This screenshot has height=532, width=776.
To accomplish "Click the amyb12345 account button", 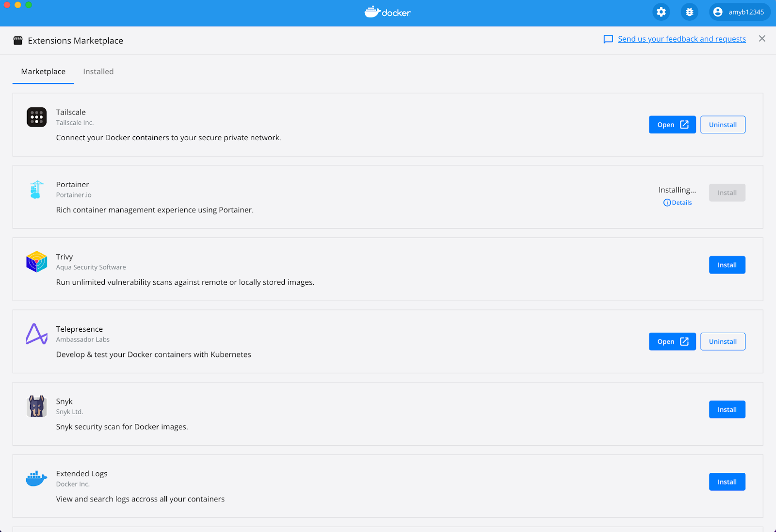I will 739,12.
